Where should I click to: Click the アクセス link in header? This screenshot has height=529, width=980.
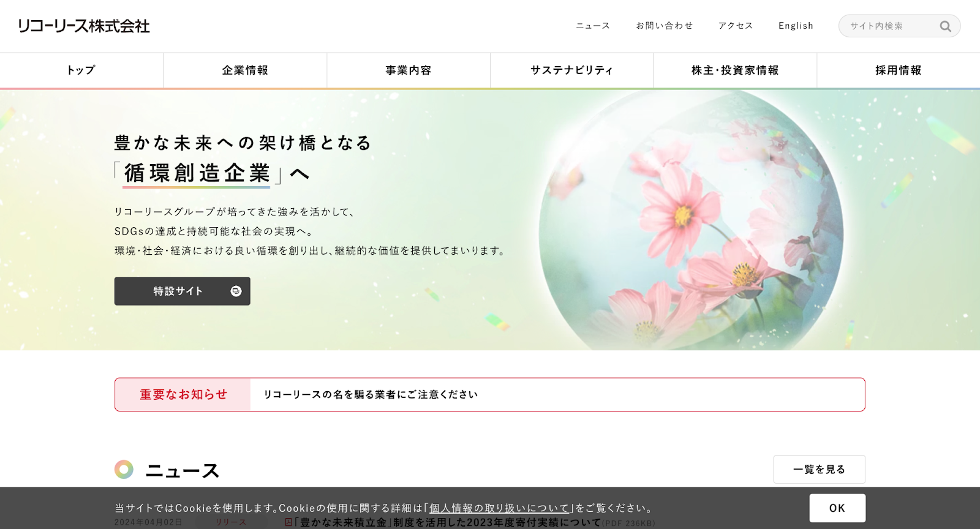(736, 26)
